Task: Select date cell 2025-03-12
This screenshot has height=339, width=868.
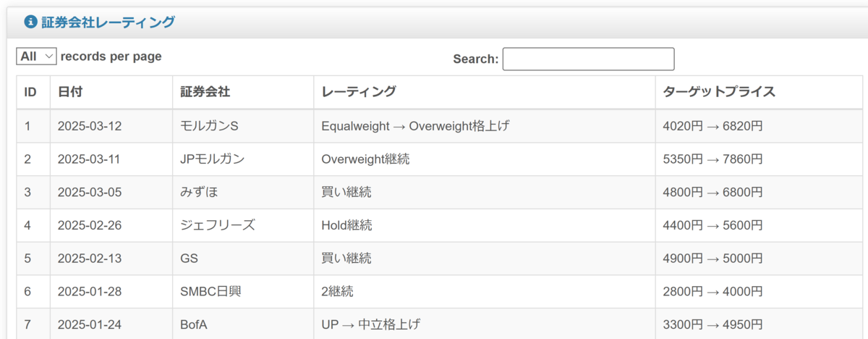Action: coord(111,126)
